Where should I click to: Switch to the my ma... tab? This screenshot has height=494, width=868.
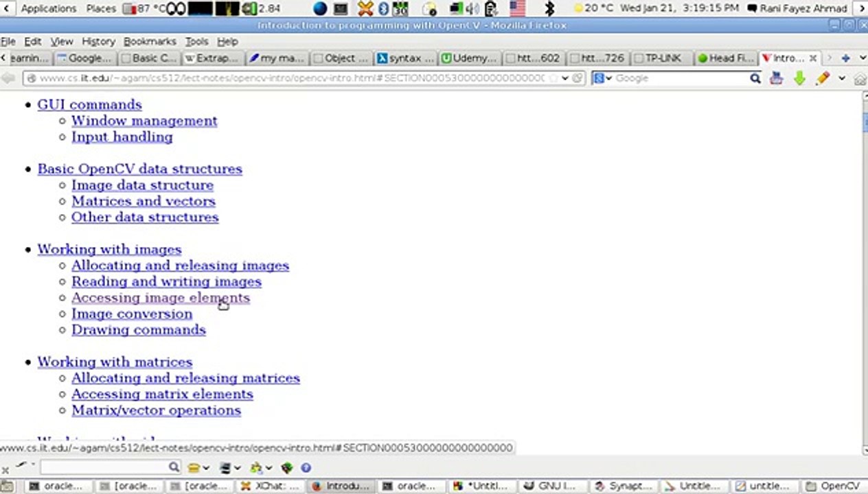276,58
